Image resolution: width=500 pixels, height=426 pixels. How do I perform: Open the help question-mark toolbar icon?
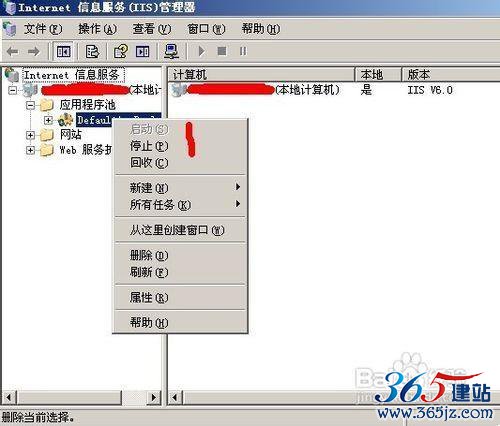point(121,52)
